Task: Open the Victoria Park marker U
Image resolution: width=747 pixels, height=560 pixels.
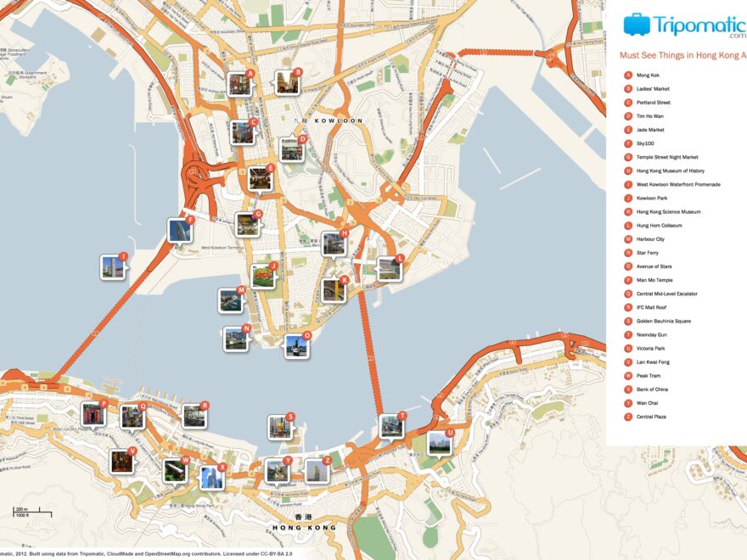Action: coord(451,431)
